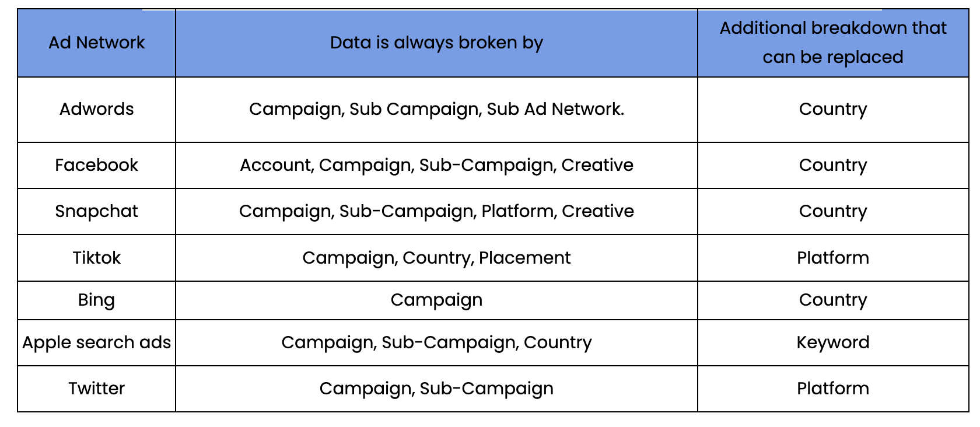Click the Tiktok row label

(x=96, y=258)
